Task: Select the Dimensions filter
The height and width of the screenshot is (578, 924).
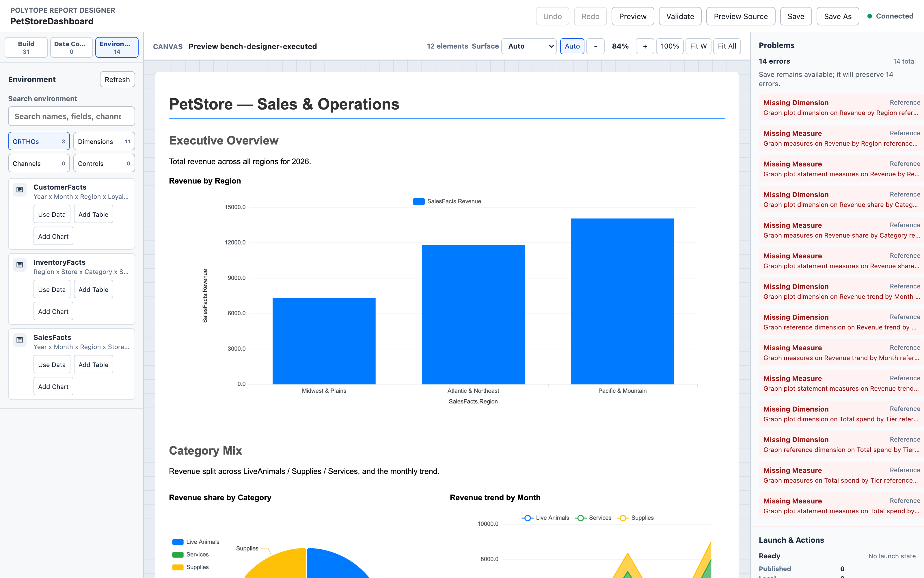Action: tap(104, 141)
